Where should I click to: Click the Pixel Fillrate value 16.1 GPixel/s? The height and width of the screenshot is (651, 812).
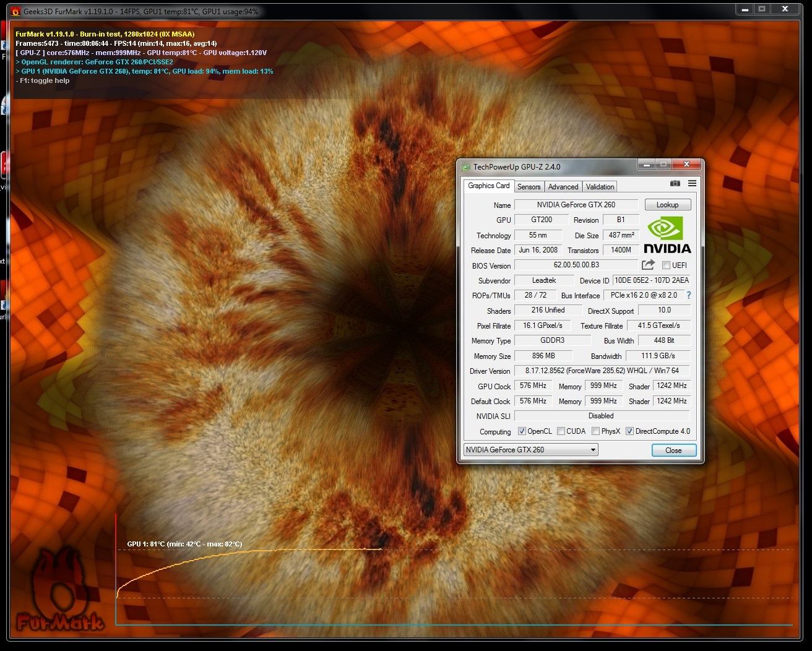[543, 325]
